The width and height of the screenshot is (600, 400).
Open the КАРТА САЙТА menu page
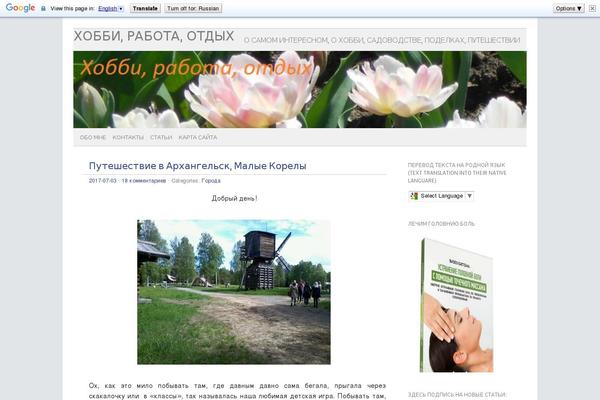[198, 137]
